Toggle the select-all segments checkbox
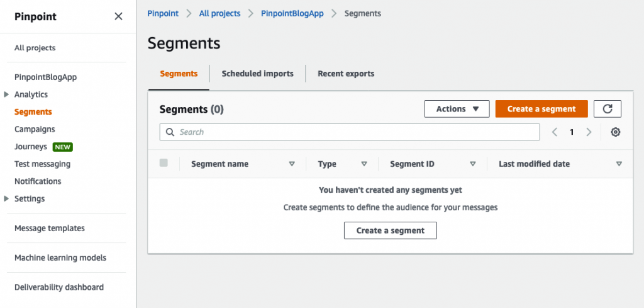The width and height of the screenshot is (644, 308). click(x=164, y=163)
